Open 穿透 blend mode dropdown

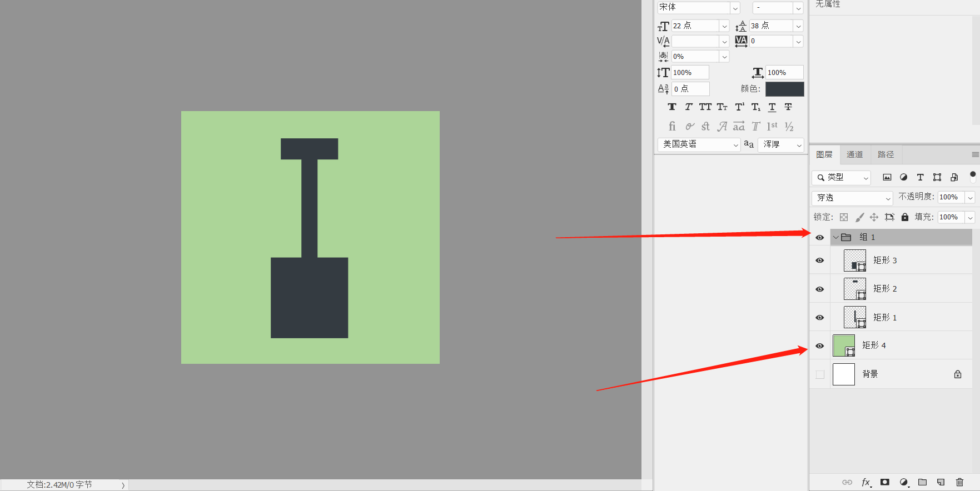[x=852, y=198]
